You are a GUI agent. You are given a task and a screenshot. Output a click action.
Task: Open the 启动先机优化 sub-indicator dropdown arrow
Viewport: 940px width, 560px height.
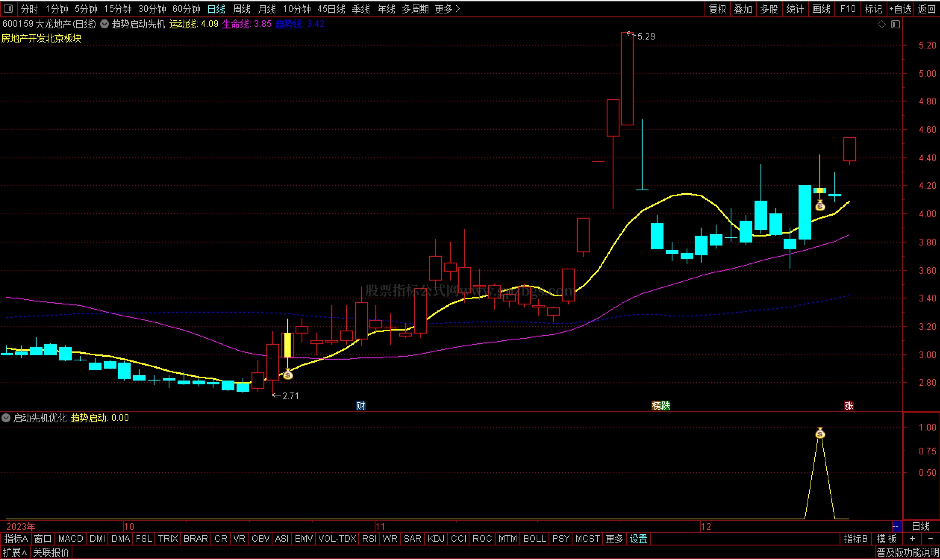(x=6, y=418)
